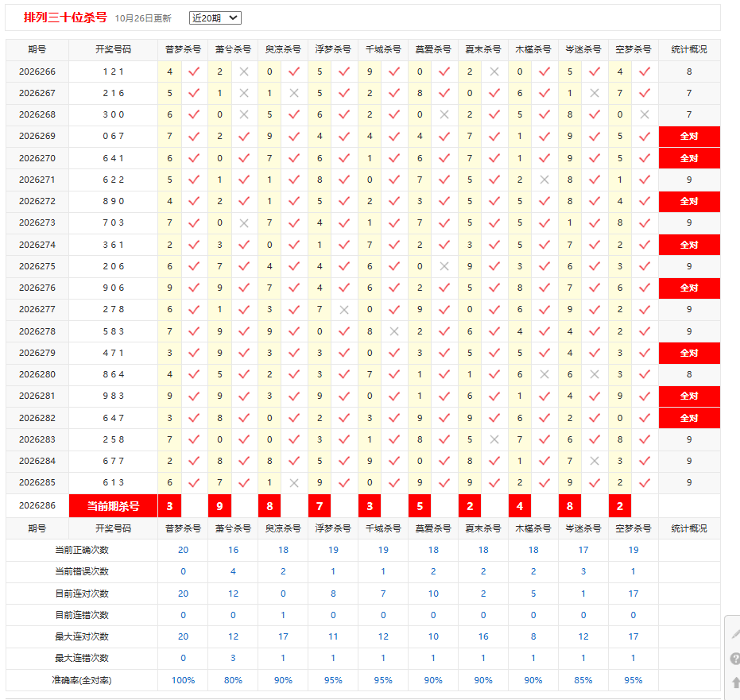Click the back-to-top arrow icon
This screenshot has width=740, height=700.
coord(736,682)
